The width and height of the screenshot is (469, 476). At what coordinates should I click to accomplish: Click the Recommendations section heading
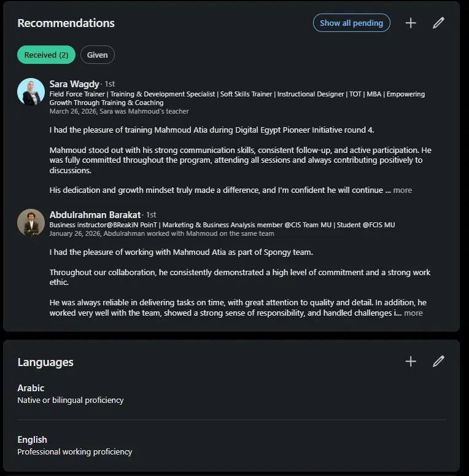(x=66, y=23)
